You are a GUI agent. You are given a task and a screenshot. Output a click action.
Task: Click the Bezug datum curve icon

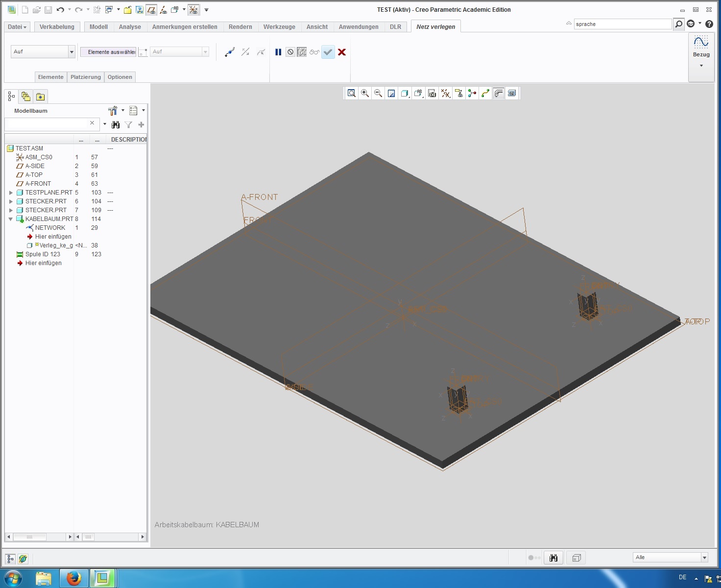coord(701,42)
